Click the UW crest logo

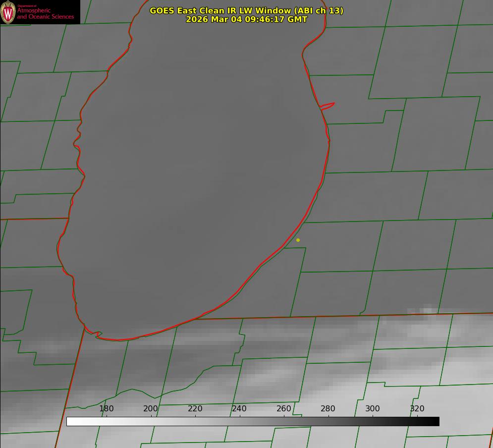(x=8, y=12)
